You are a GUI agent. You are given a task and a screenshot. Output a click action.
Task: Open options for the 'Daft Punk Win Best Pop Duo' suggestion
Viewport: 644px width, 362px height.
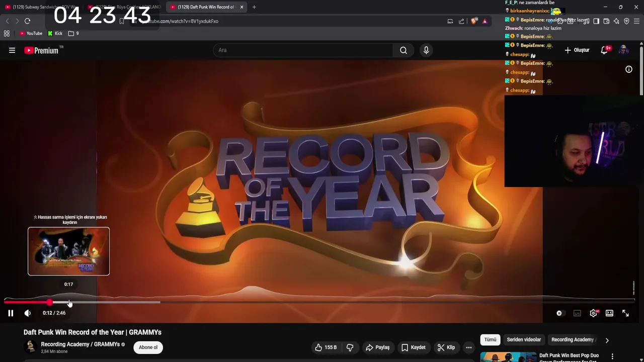coord(612,356)
